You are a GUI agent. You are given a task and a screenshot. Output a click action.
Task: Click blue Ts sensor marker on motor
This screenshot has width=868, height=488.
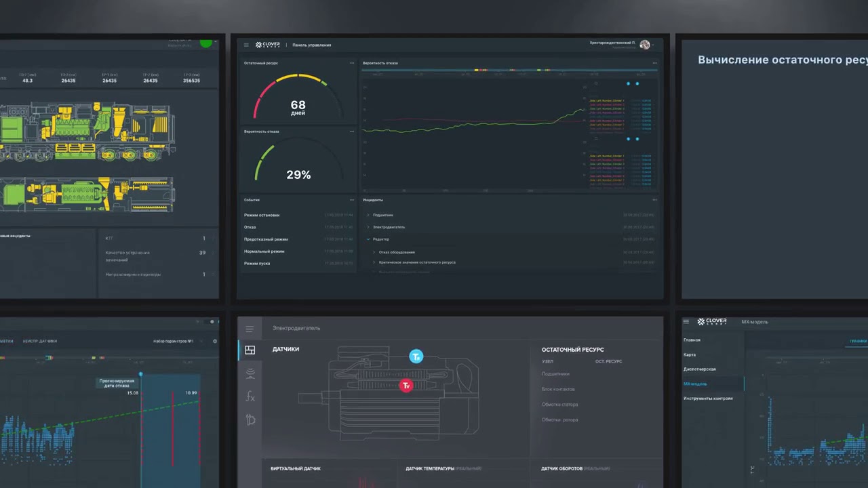pyautogui.click(x=416, y=356)
